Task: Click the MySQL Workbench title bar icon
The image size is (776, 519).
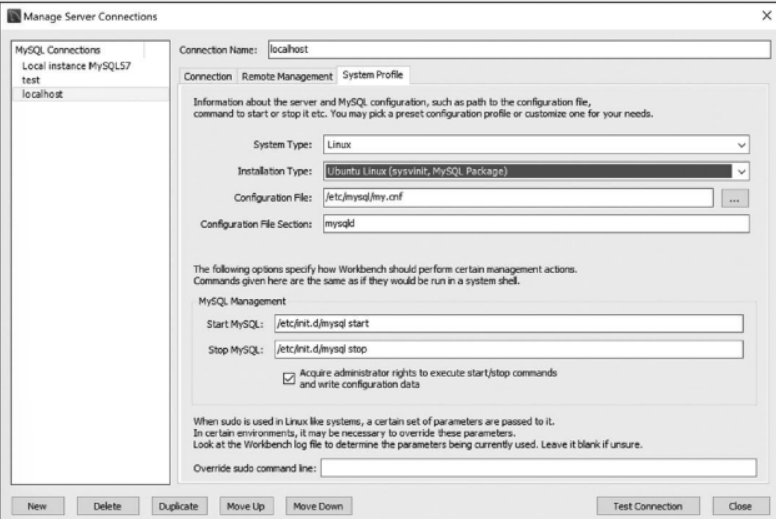Action: (x=14, y=16)
